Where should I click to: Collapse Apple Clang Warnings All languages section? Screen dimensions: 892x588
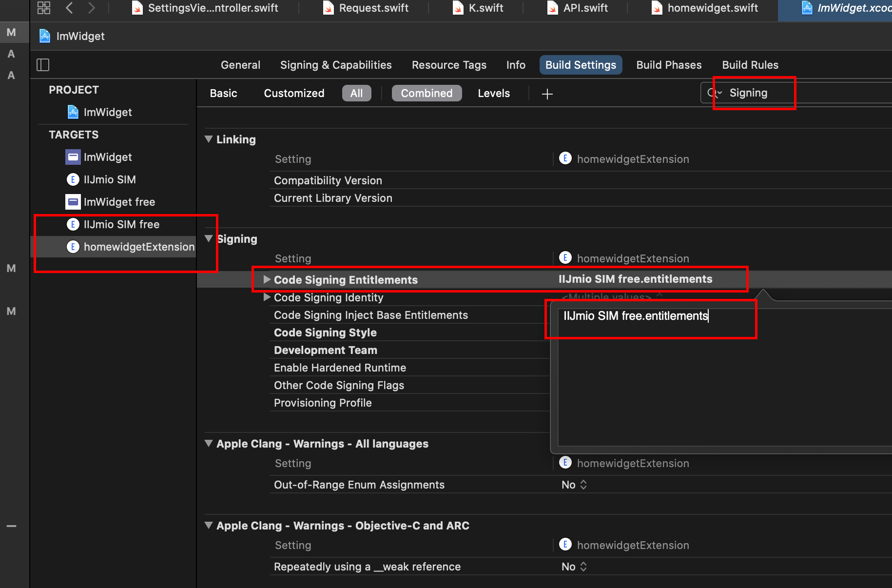(209, 444)
